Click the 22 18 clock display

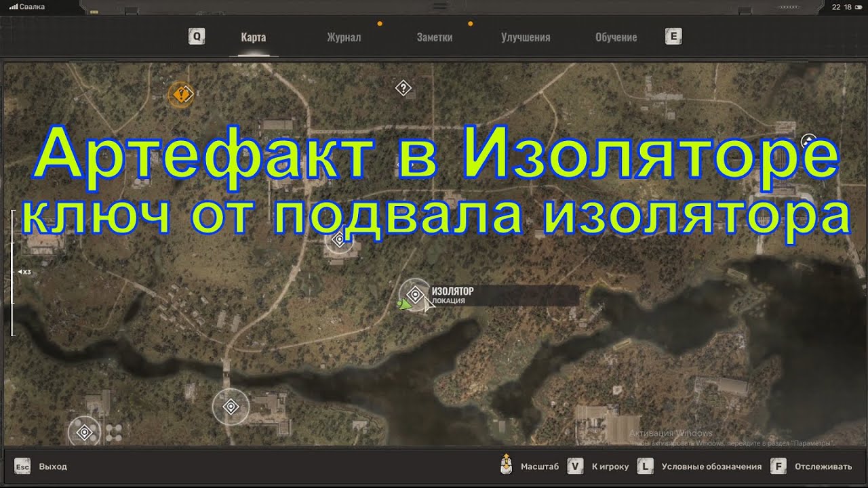tap(842, 7)
